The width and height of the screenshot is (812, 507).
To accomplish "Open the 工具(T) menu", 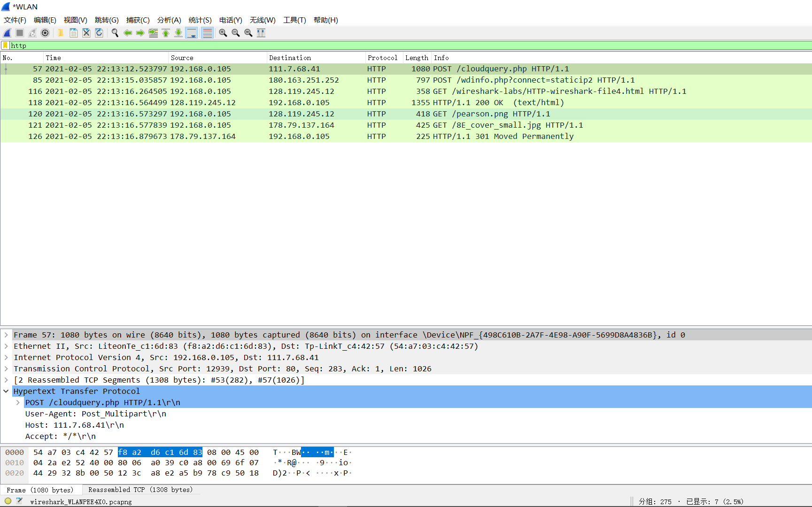I will pyautogui.click(x=294, y=20).
